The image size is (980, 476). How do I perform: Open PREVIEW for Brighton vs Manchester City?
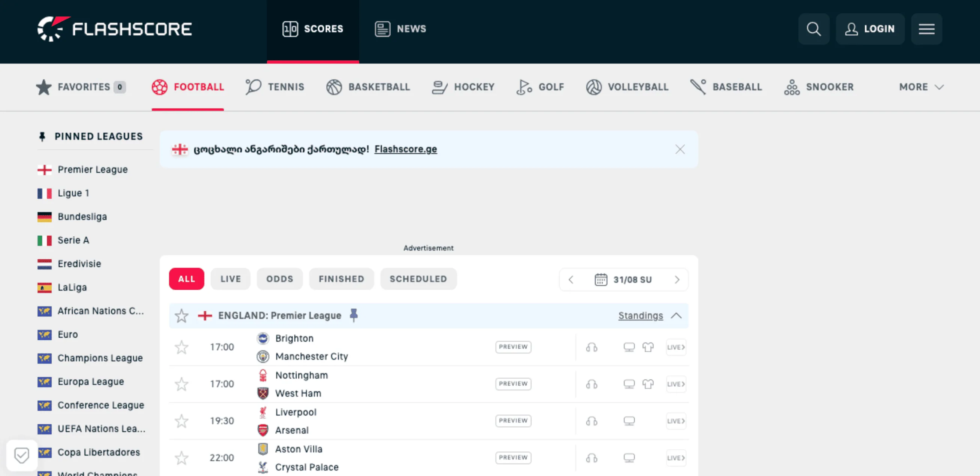point(513,347)
